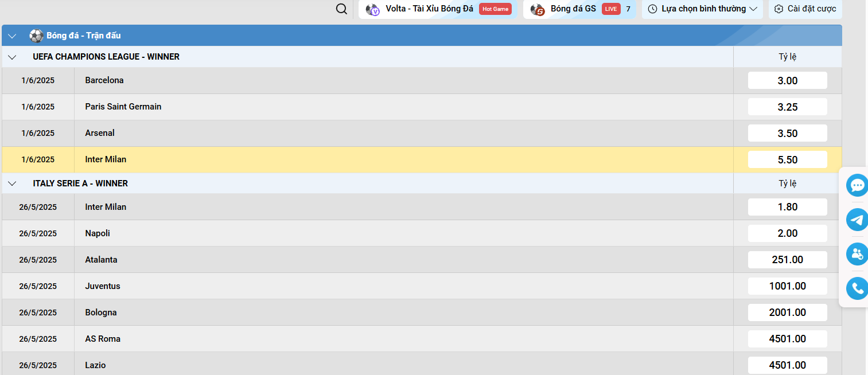Viewport: 868px width, 375px height.
Task: Click Tỷ lệ header in Serie A group
Action: coord(788,183)
